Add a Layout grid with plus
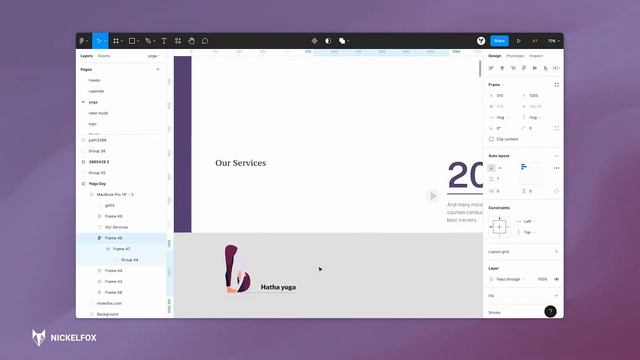The image size is (640, 360). [x=556, y=252]
